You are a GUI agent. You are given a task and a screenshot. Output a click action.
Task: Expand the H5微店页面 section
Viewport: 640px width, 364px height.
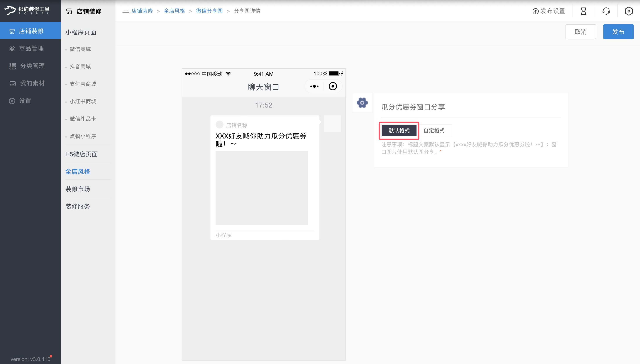click(81, 154)
